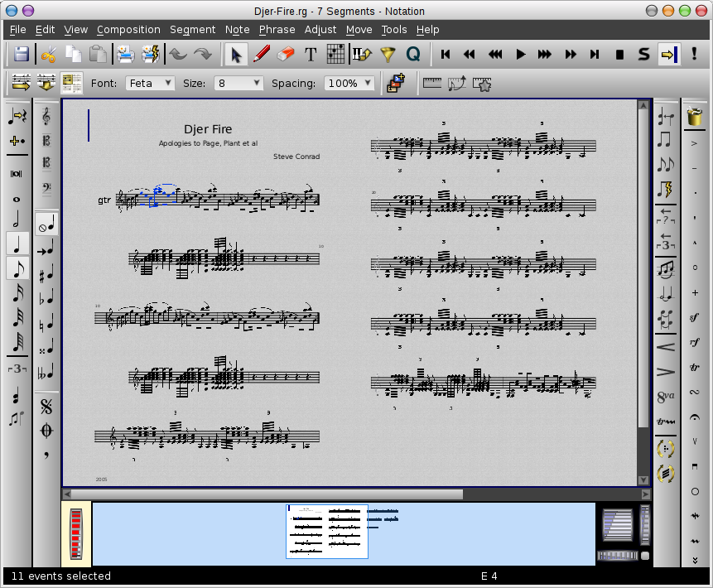Click the yellow funnel Filter icon
Image resolution: width=713 pixels, height=588 pixels.
coord(388,55)
